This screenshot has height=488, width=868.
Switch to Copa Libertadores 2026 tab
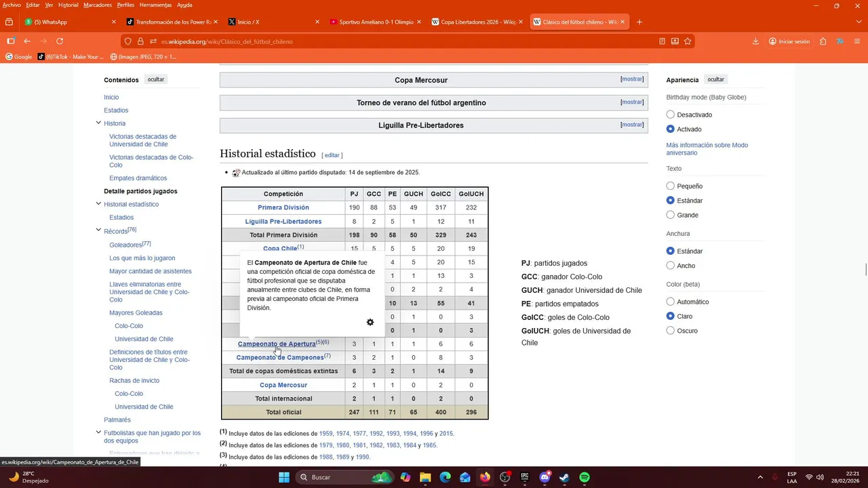[477, 22]
